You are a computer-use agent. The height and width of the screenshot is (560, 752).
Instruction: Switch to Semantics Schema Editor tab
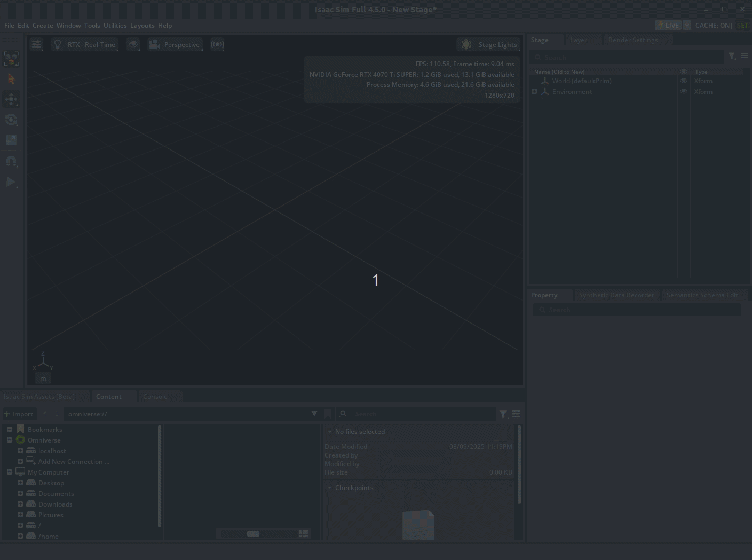click(x=705, y=295)
